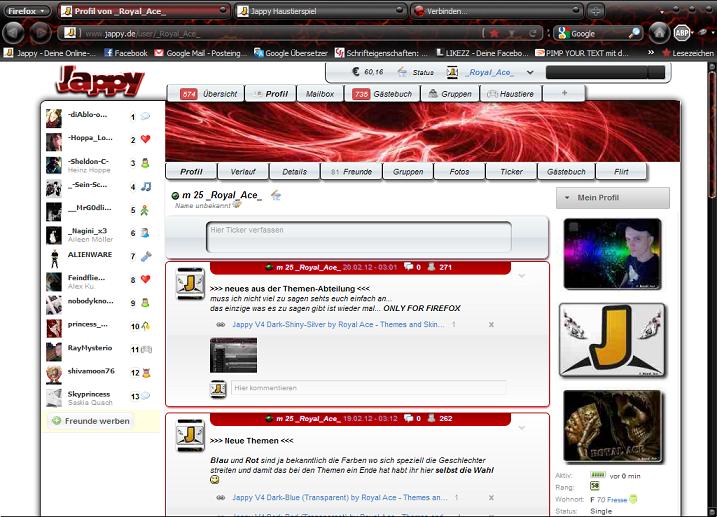717x517 pixels.
Task: Click the forward navigation arrow
Action: point(41,32)
